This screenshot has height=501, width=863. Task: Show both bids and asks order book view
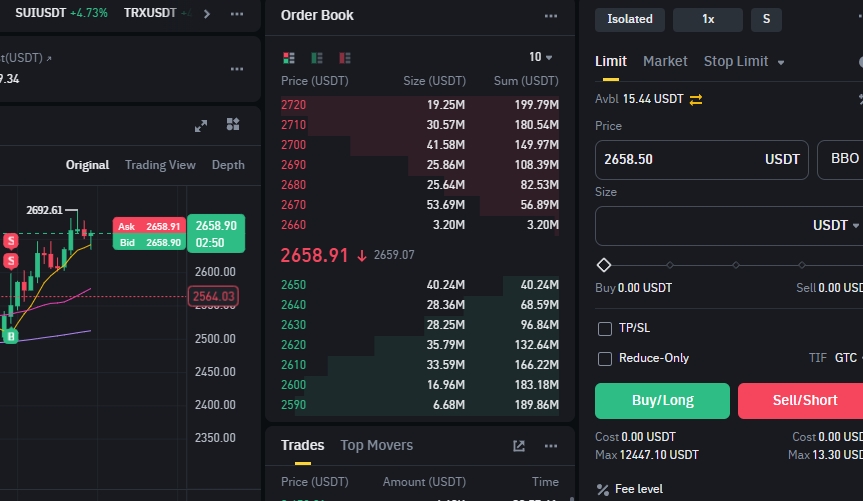click(288, 58)
